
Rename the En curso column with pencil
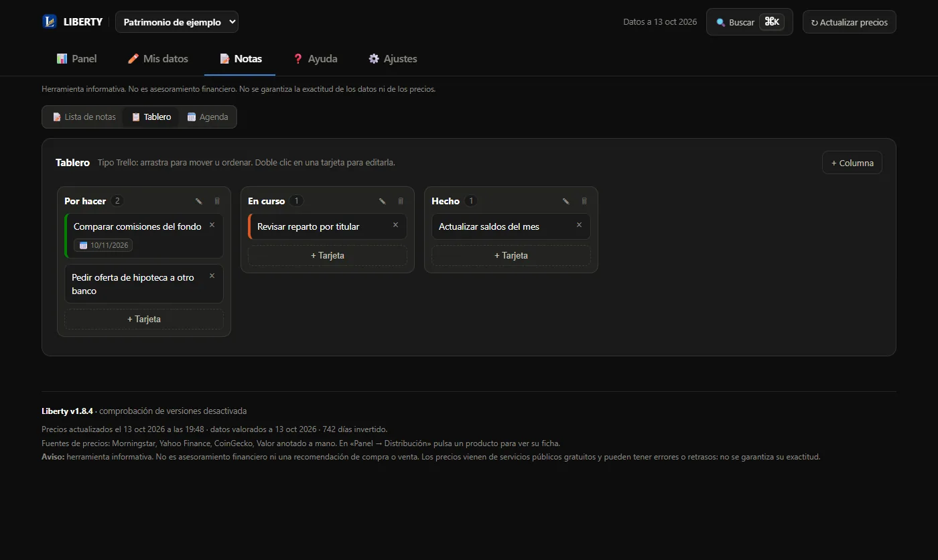point(382,201)
